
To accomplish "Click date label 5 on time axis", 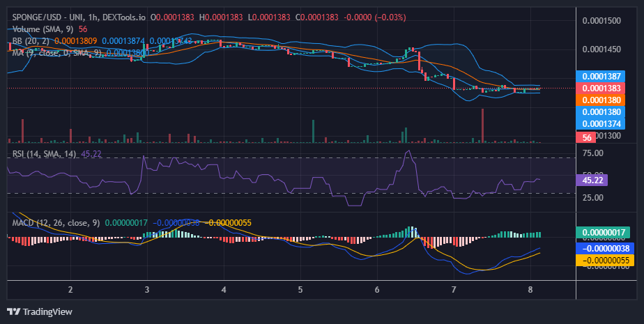I will click(300, 289).
